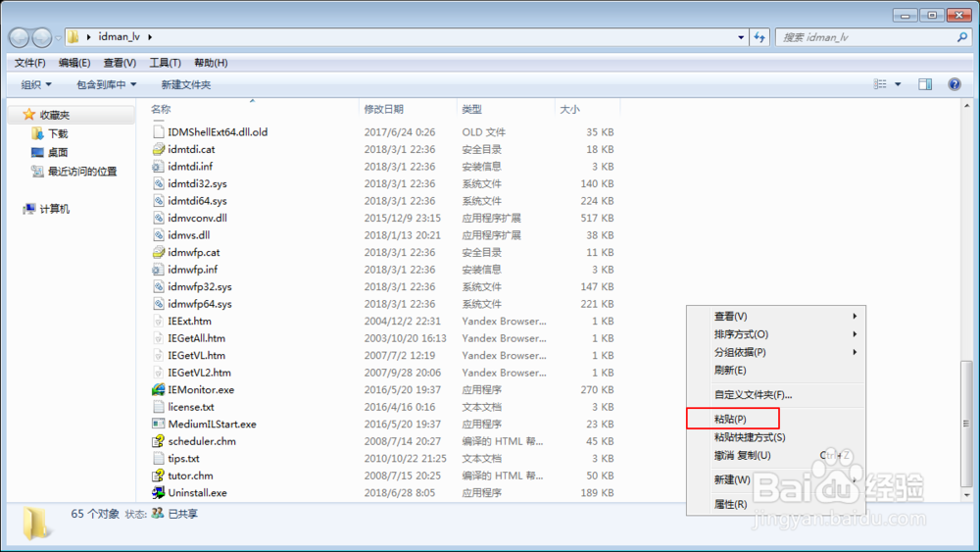Click the scrollbar up arrow

point(966,106)
